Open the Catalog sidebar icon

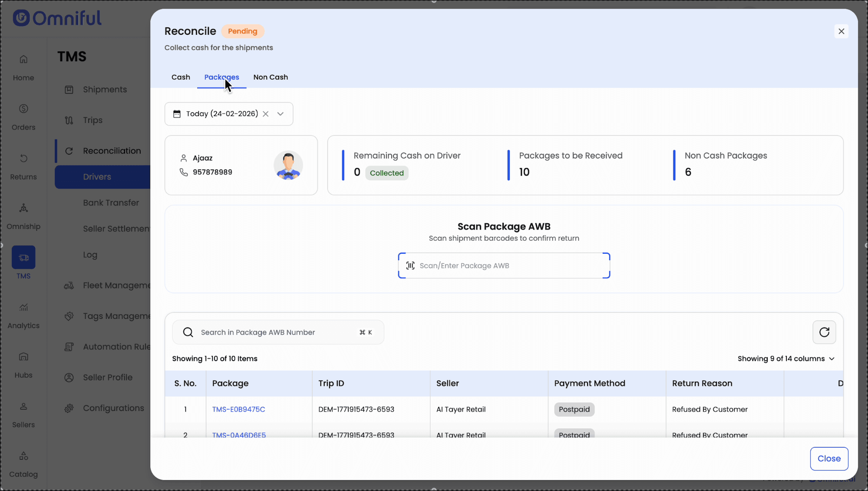click(x=23, y=456)
